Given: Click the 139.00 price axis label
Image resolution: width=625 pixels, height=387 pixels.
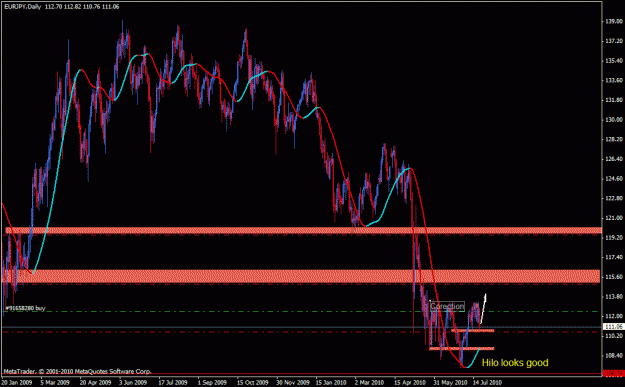Looking at the screenshot, I should [x=614, y=21].
